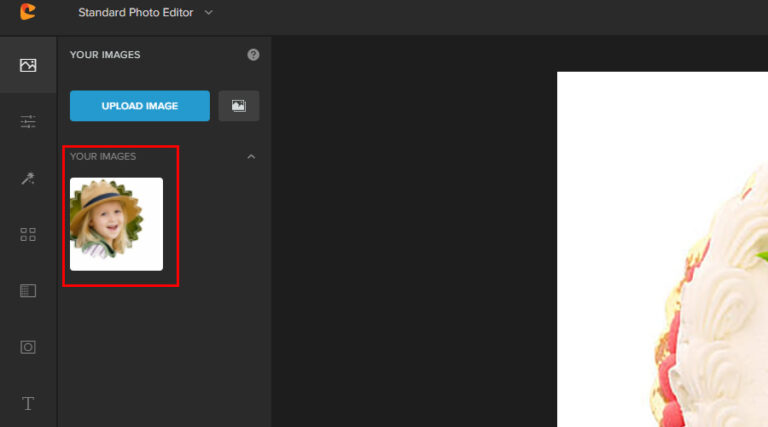Click the gray Your Images section header

point(103,157)
